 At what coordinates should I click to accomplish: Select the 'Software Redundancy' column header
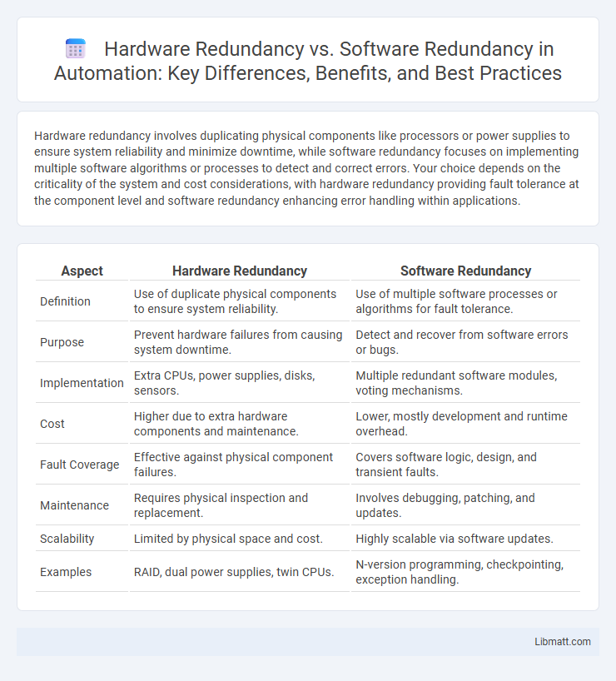click(x=465, y=271)
